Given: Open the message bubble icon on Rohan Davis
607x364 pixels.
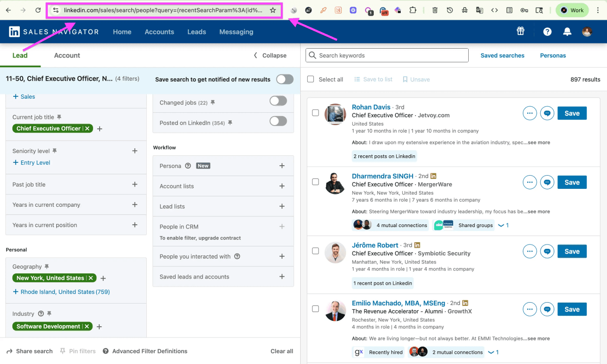Looking at the screenshot, I should [x=547, y=113].
